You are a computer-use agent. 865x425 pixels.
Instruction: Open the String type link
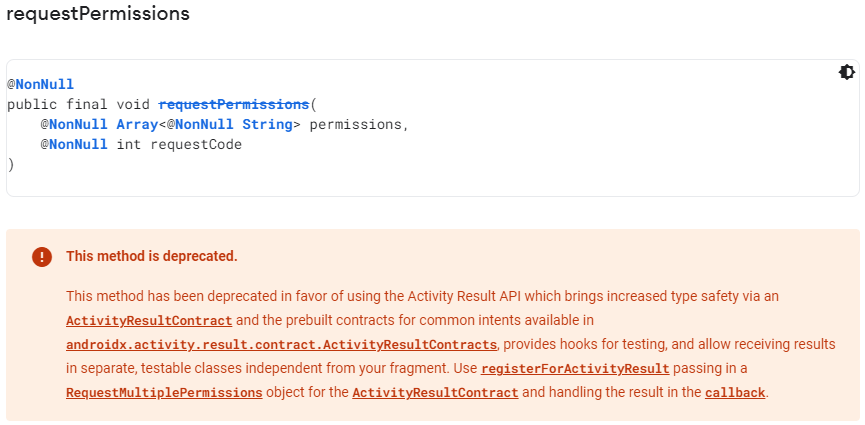(267, 124)
